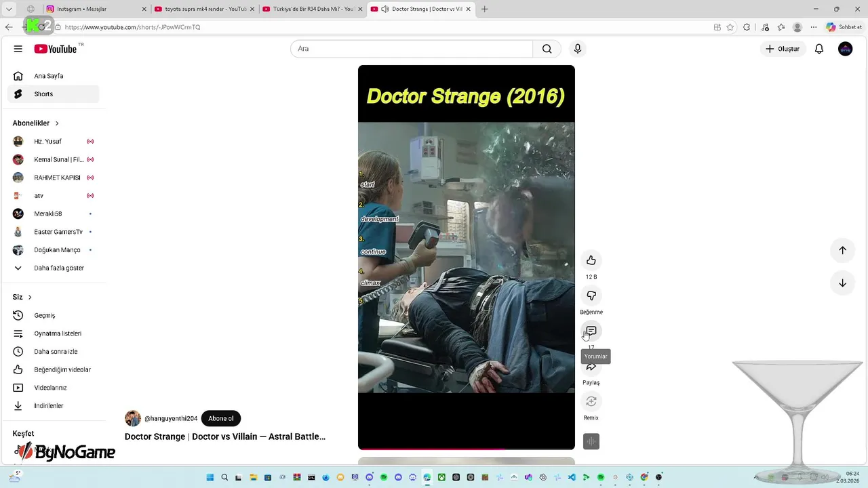Click the Remix icon
868x488 pixels.
(x=591, y=401)
